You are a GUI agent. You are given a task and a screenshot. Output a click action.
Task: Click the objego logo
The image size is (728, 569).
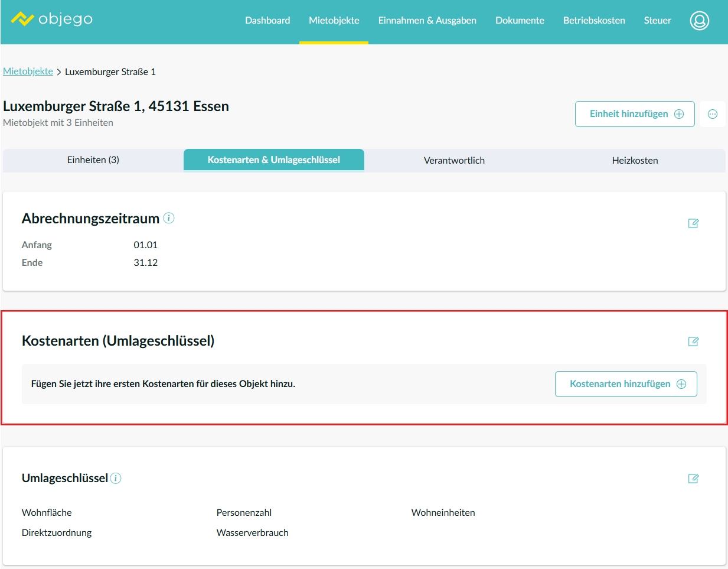(52, 19)
